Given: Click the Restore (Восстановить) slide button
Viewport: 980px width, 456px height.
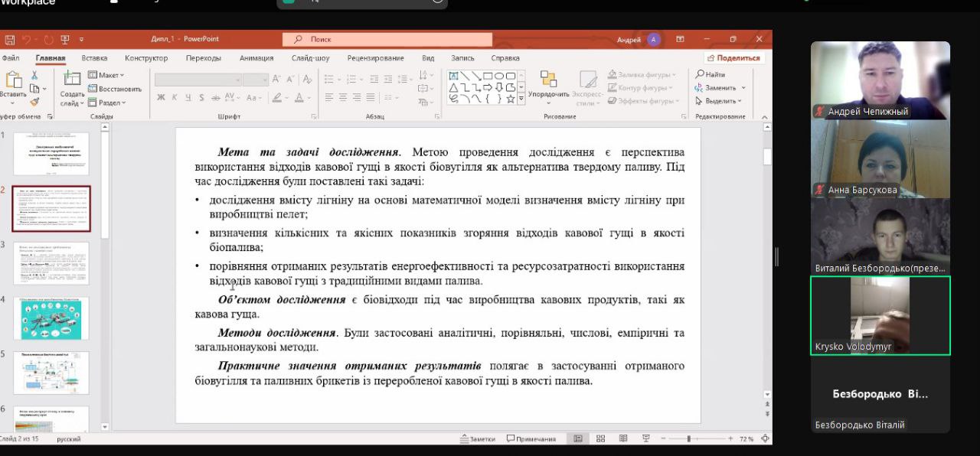Looking at the screenshot, I should point(115,89).
